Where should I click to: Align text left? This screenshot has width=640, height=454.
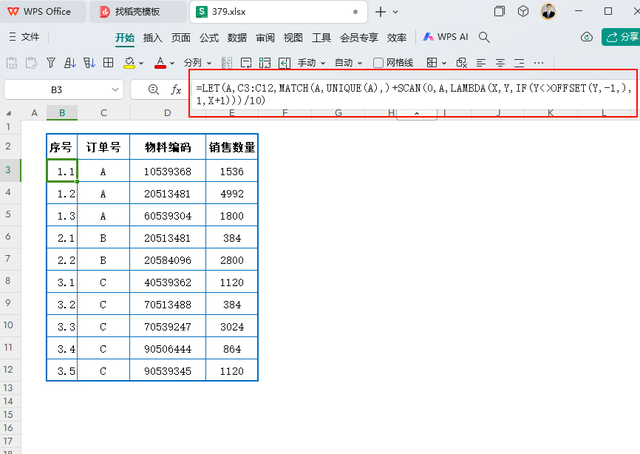click(x=481, y=63)
